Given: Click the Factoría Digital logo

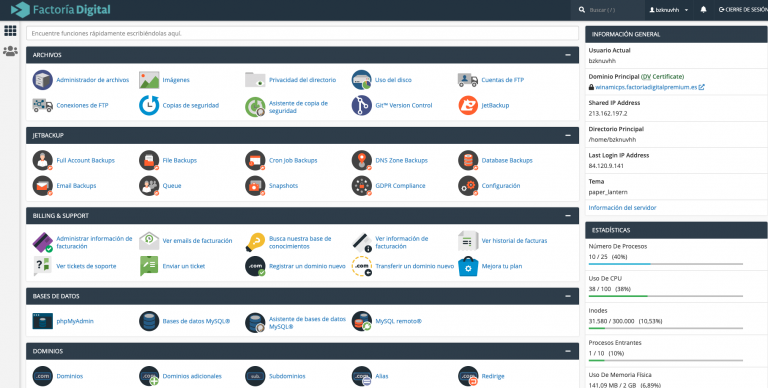Looking at the screenshot, I should (60, 9).
